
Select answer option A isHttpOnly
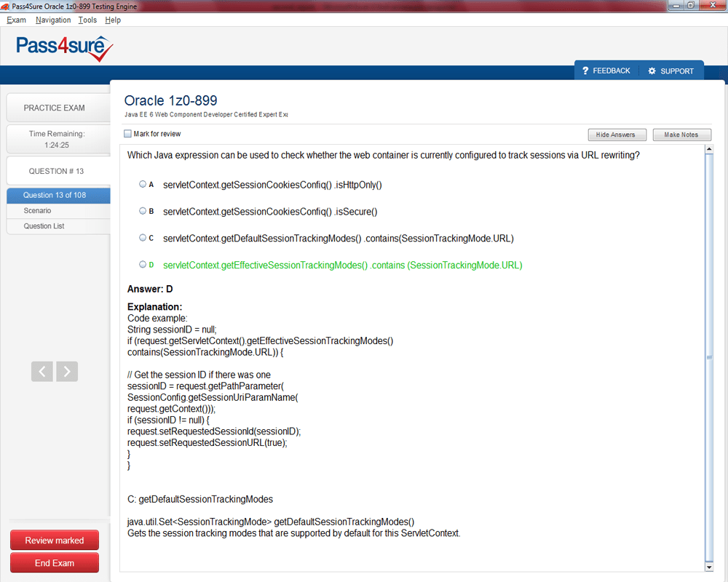click(143, 184)
